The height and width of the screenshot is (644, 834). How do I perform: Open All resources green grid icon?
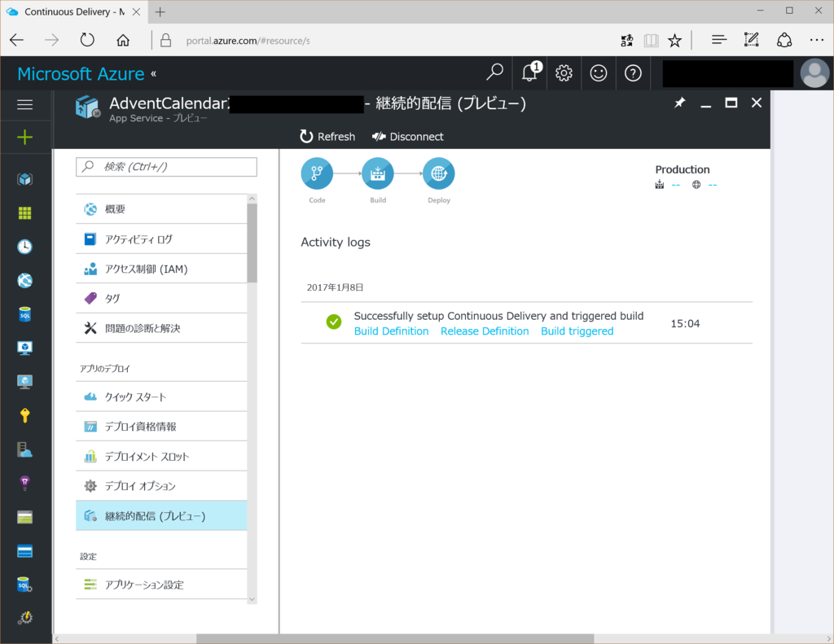25,213
